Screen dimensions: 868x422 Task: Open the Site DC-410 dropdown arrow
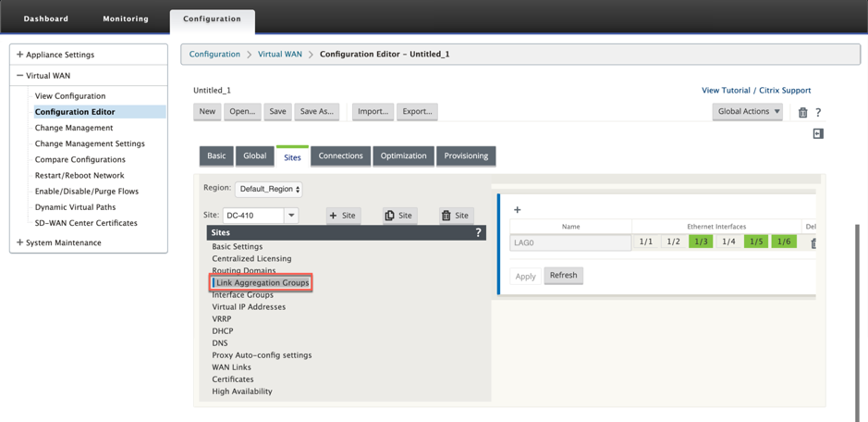tap(291, 216)
